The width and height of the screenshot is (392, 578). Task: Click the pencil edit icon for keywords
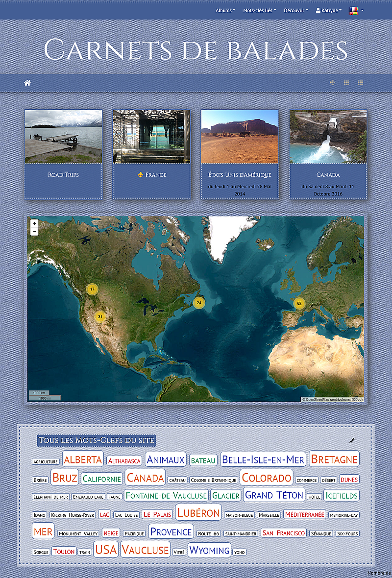coord(352,441)
